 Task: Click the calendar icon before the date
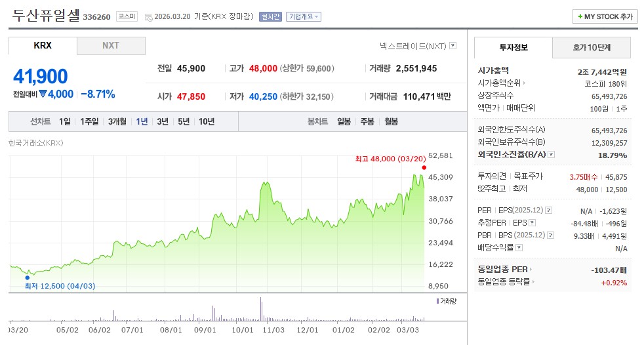tap(149, 17)
